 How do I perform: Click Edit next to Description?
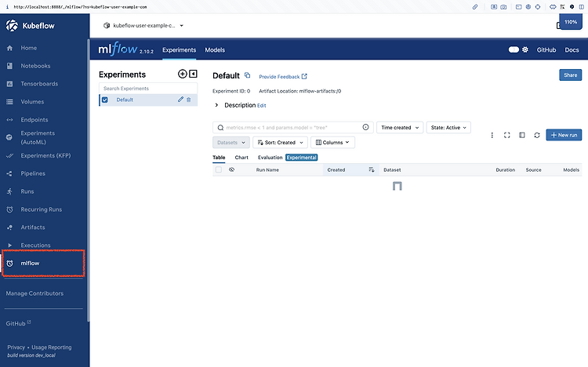[261, 106]
